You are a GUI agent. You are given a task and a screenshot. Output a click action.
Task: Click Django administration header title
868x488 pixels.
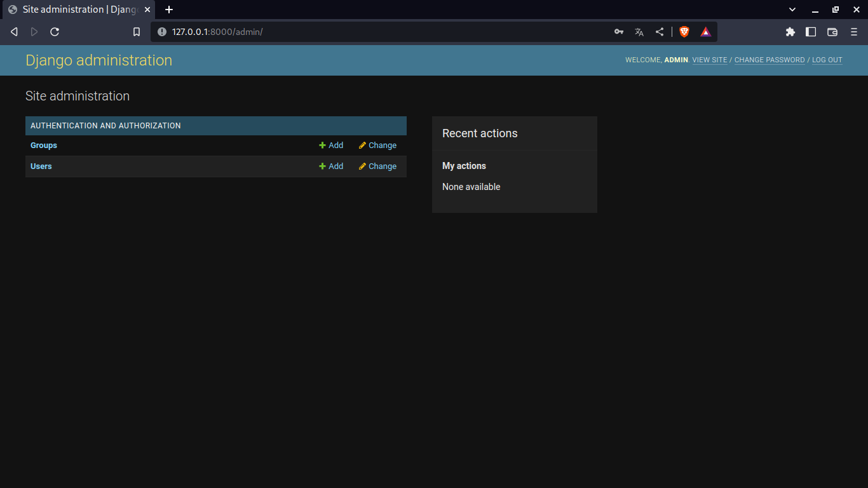coord(98,60)
